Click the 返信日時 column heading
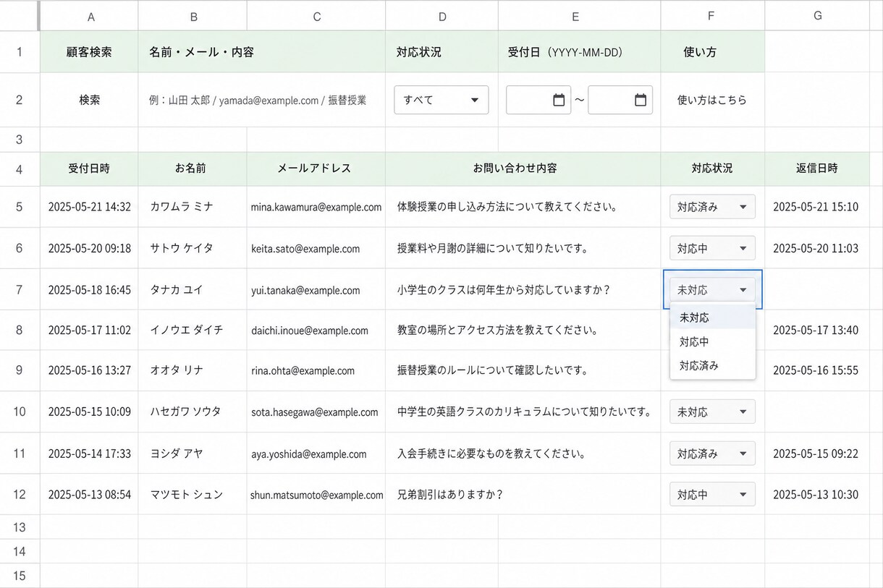The width and height of the screenshot is (883, 588). point(817,169)
